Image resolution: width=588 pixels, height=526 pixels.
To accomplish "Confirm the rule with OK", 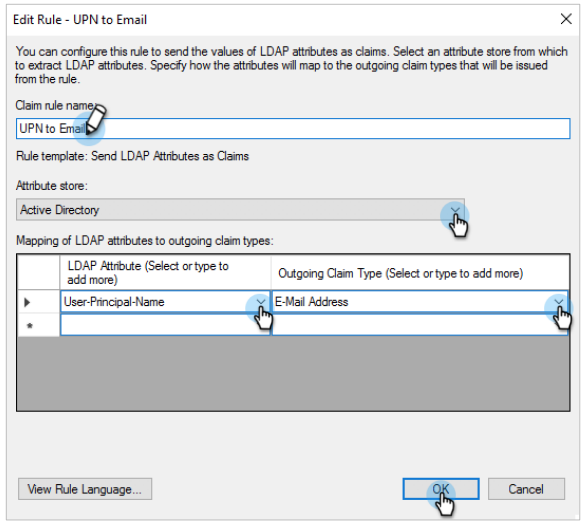I will (441, 489).
